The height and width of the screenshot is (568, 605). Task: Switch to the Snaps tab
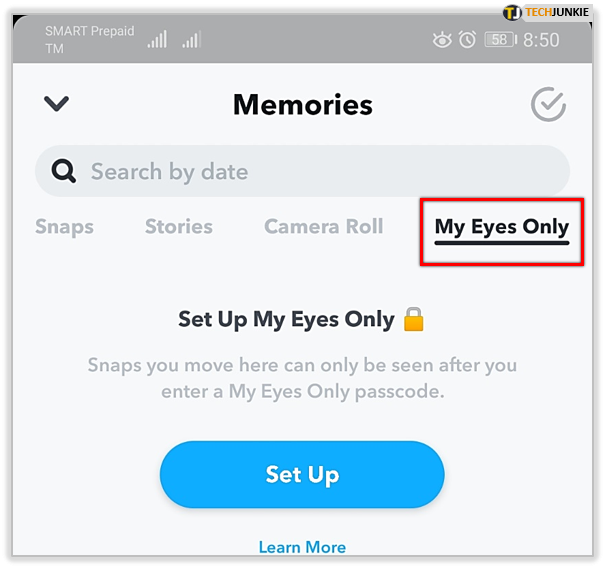(x=64, y=227)
